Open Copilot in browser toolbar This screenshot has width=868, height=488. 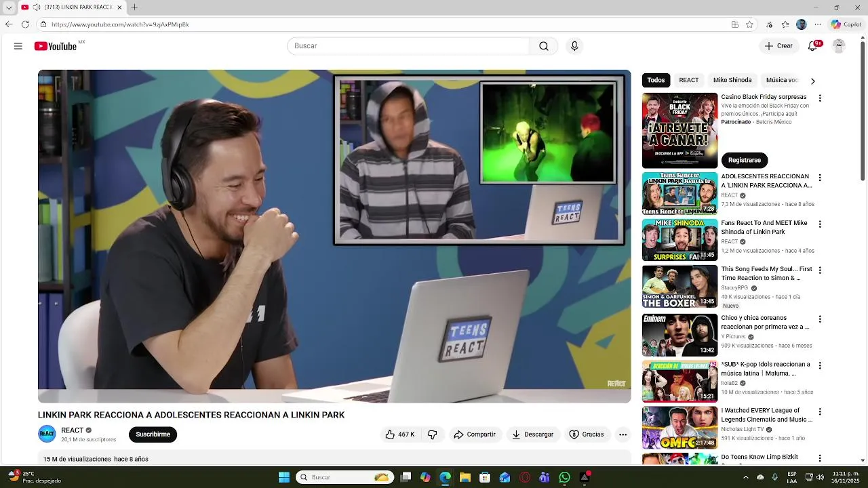coord(846,24)
